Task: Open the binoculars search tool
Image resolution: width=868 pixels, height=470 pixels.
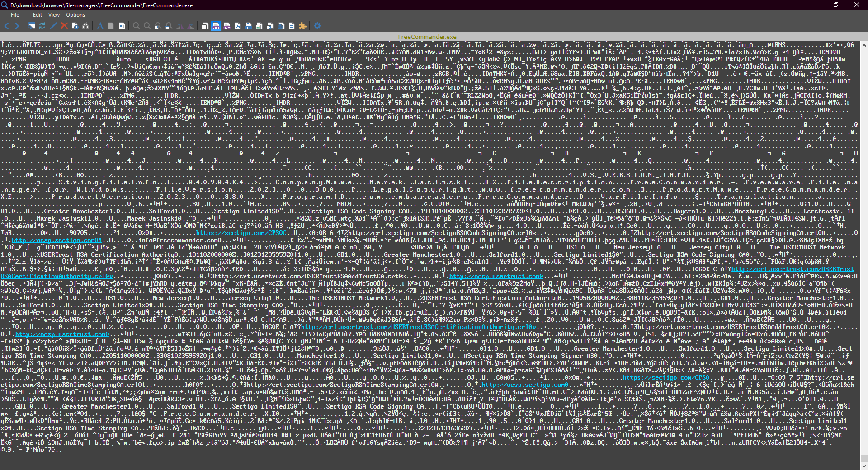Action: tap(85, 26)
